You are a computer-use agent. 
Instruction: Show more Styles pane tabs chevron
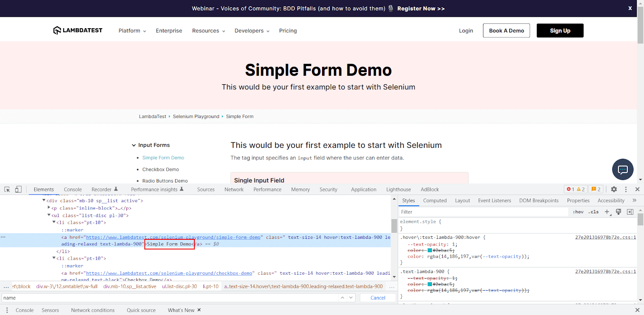click(634, 200)
